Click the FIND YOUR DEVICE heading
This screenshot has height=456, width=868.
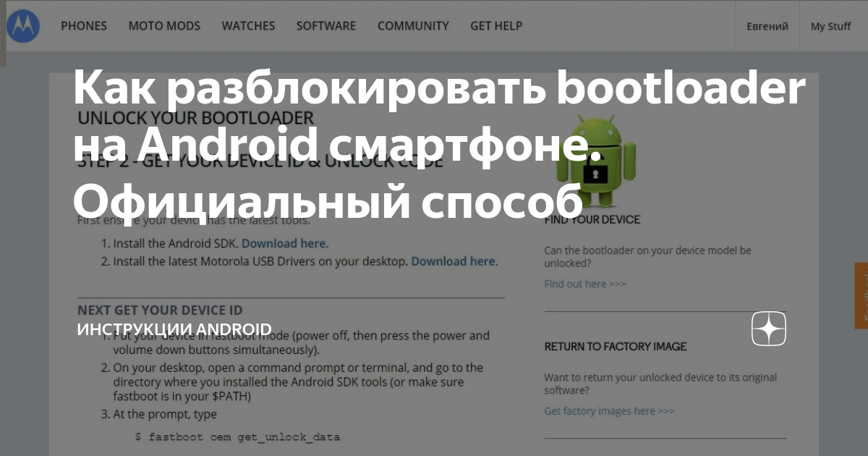coord(592,219)
